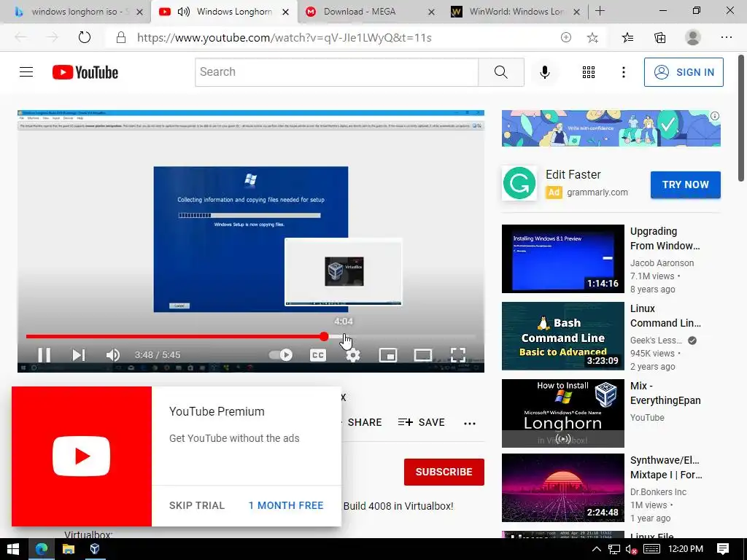Open the Longhorn mix playlist thumbnail
747x560 pixels.
[562, 413]
